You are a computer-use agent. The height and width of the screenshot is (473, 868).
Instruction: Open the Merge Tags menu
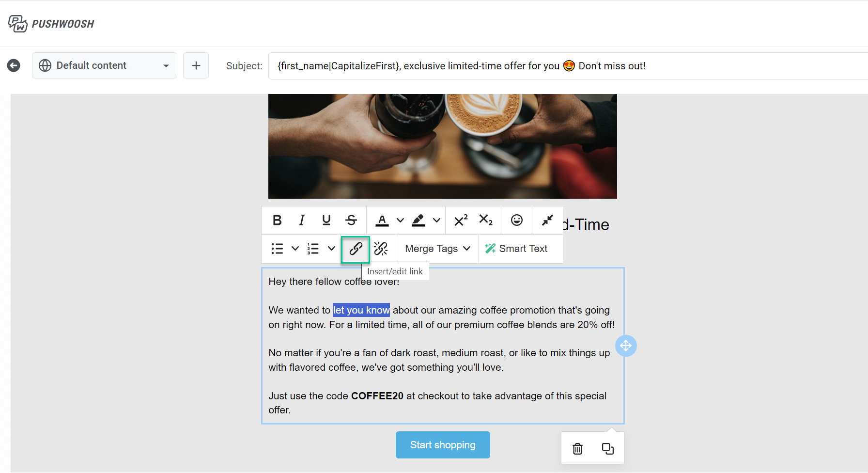click(x=437, y=249)
